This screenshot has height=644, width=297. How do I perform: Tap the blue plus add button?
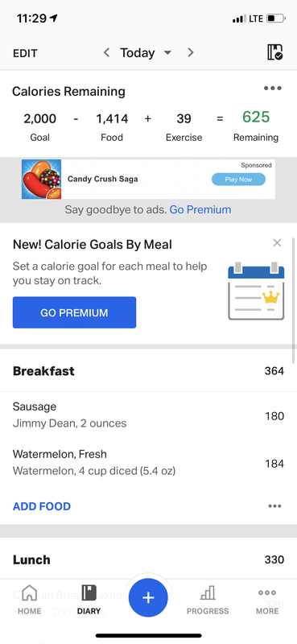(x=148, y=597)
